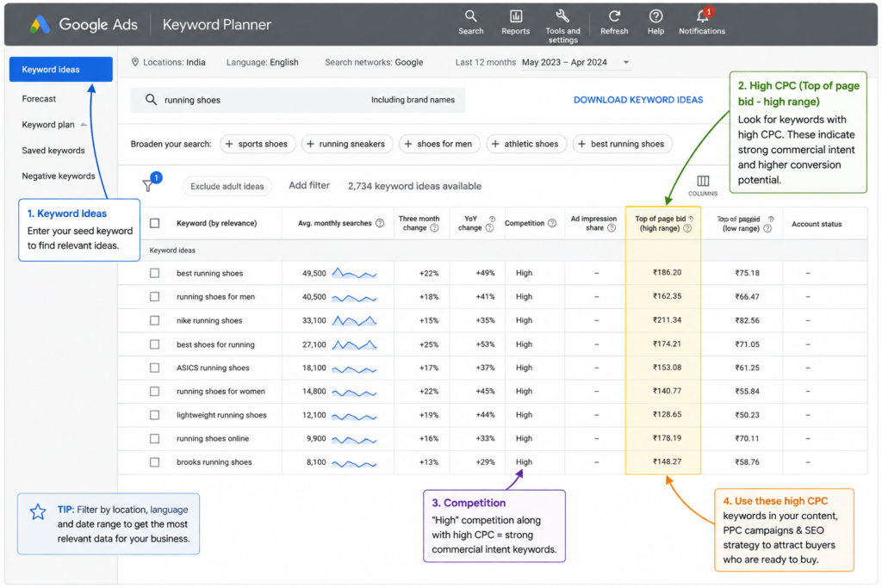Click the plus icon on shoes for men chip
The image size is (882, 588).
[x=408, y=144]
